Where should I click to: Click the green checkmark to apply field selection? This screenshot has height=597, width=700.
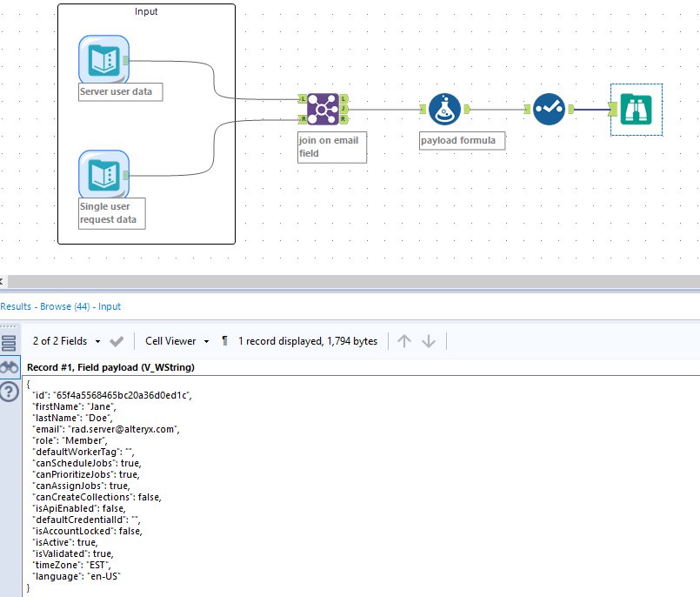coord(117,341)
